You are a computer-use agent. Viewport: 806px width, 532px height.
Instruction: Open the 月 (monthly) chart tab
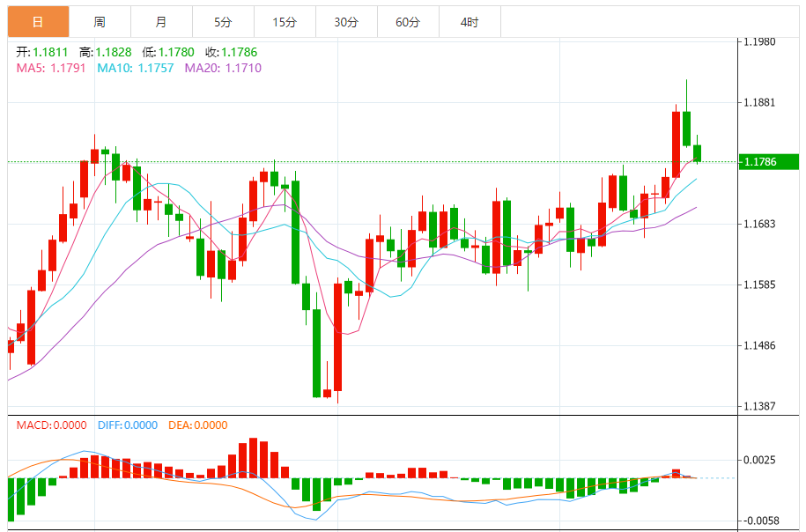click(160, 22)
